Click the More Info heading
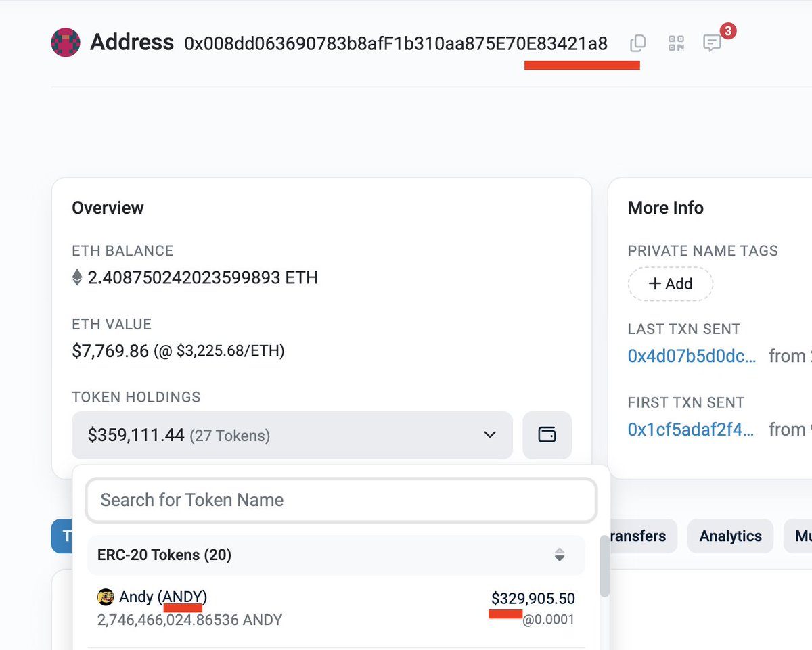 tap(666, 208)
